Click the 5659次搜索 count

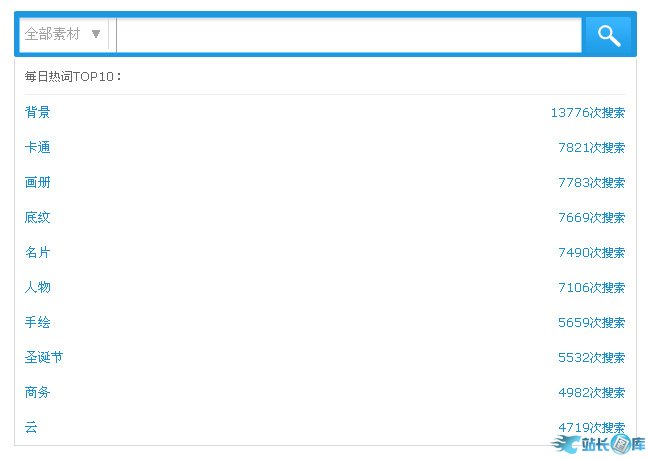tap(591, 323)
